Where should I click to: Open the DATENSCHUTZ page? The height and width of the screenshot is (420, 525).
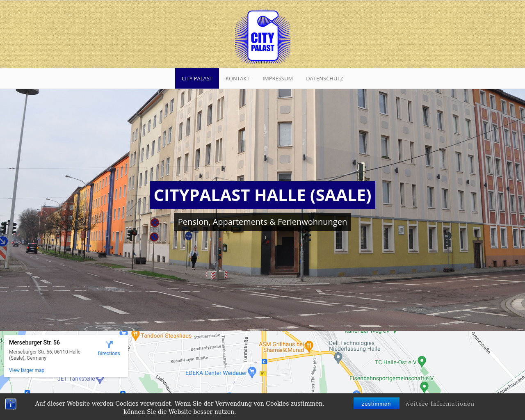324,78
